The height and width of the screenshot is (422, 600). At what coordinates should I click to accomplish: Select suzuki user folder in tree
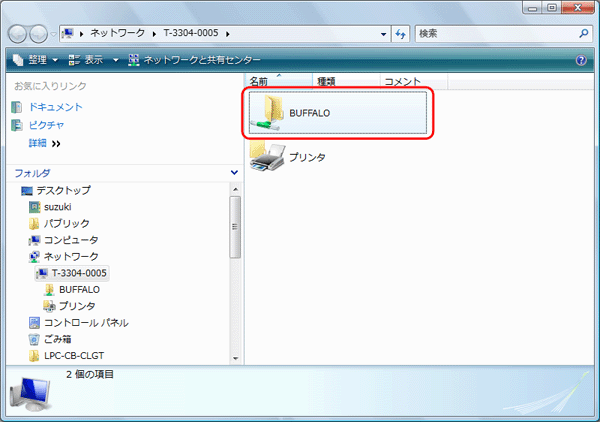click(57, 207)
